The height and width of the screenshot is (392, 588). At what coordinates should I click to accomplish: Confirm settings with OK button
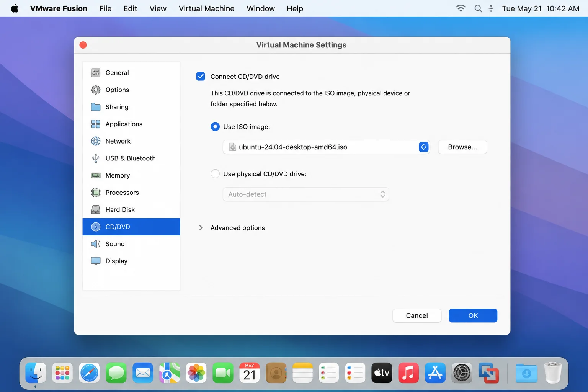(473, 315)
